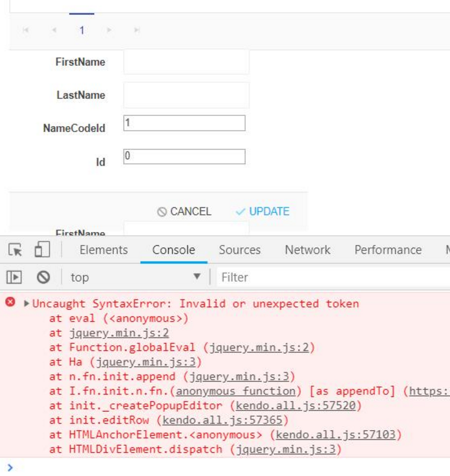The image size is (450, 476).
Task: Focus the FirstName input field
Action: pyautogui.click(x=186, y=62)
